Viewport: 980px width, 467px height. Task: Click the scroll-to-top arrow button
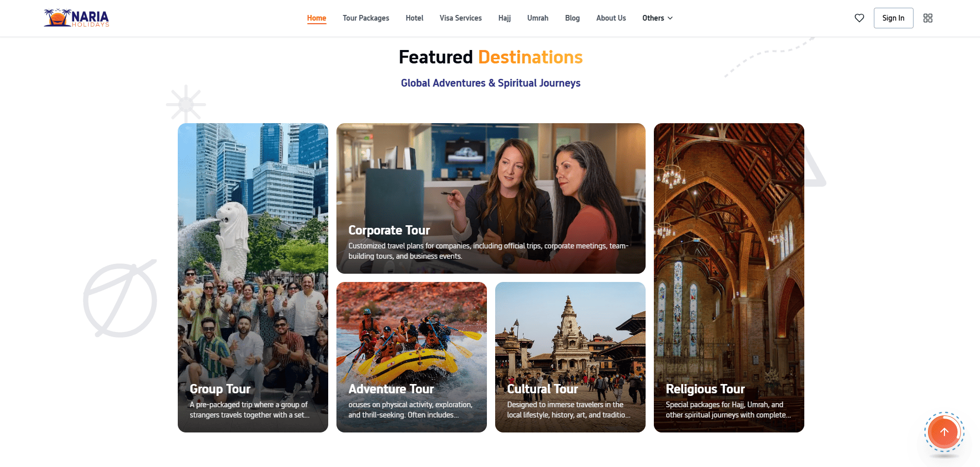click(944, 432)
